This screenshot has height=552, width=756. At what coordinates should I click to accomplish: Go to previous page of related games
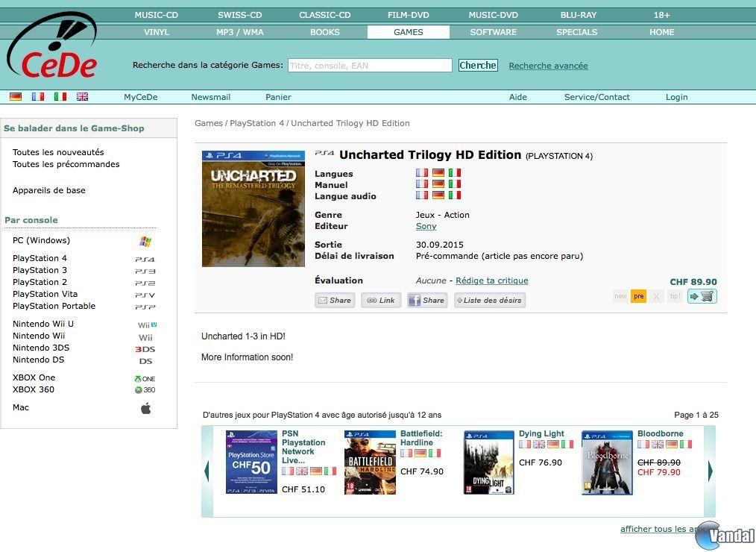[207, 471]
